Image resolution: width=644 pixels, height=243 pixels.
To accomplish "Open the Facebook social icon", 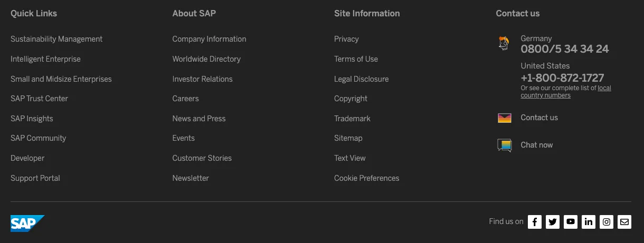I will [x=535, y=222].
